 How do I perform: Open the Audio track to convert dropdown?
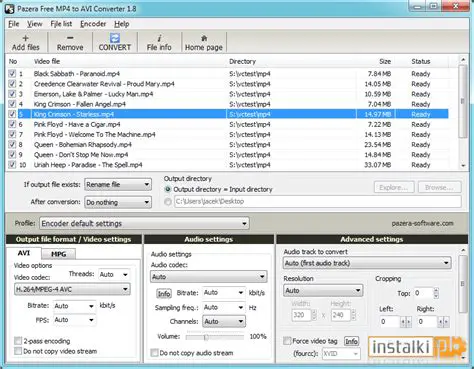point(367,263)
